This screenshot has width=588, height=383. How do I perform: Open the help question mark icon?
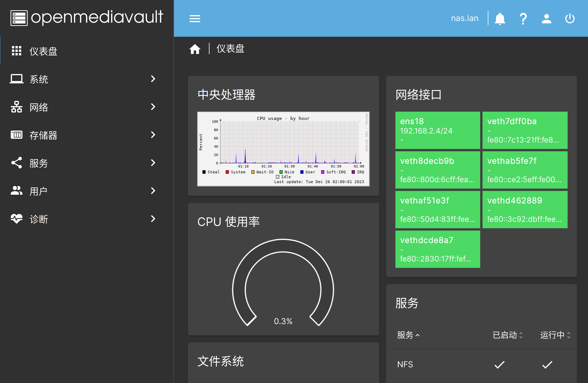click(x=523, y=19)
